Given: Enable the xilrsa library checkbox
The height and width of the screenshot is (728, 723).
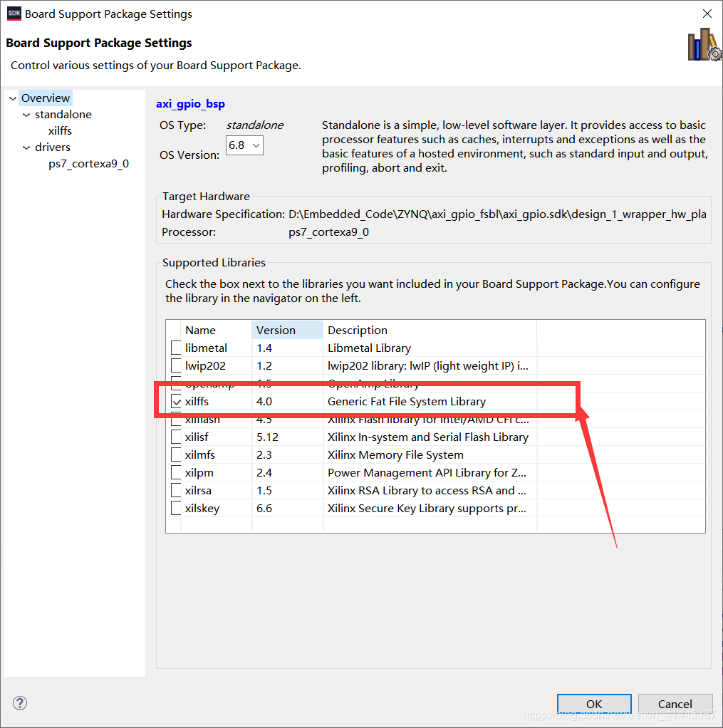Looking at the screenshot, I should click(176, 490).
